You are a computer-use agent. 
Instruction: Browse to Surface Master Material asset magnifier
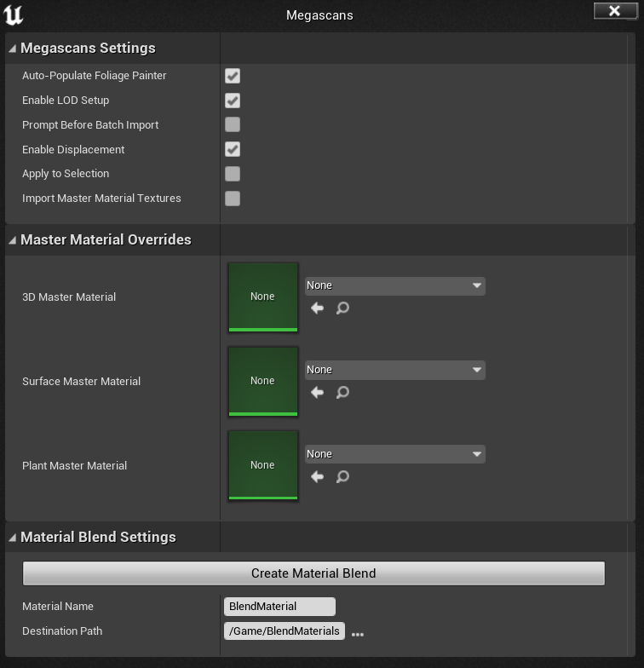[342, 392]
